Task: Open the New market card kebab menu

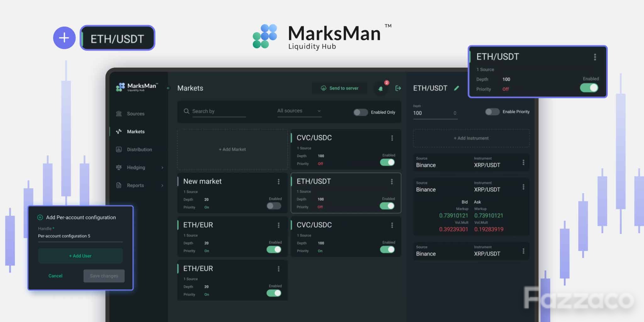Action: coord(278,181)
